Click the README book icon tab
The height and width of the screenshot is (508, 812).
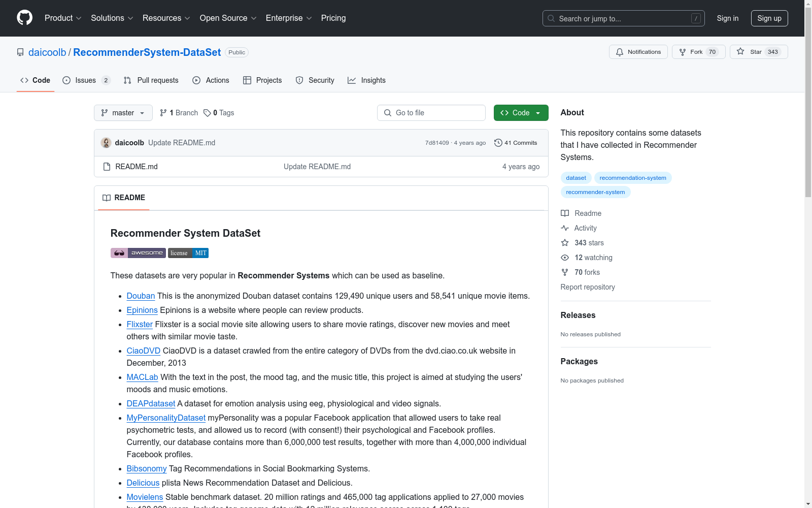click(x=107, y=198)
